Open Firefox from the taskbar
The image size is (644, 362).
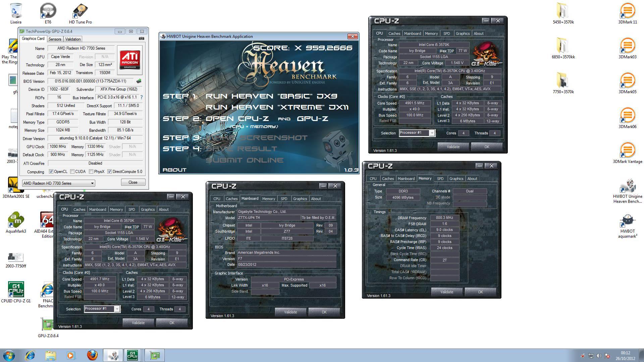point(92,355)
